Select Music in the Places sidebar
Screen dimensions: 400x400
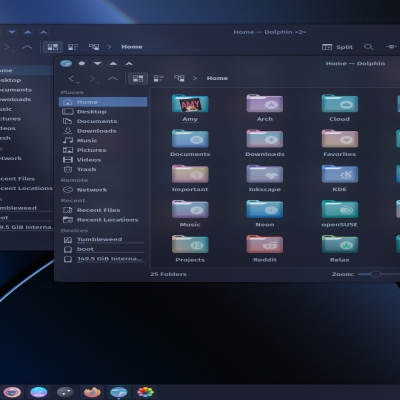pyautogui.click(x=103, y=140)
